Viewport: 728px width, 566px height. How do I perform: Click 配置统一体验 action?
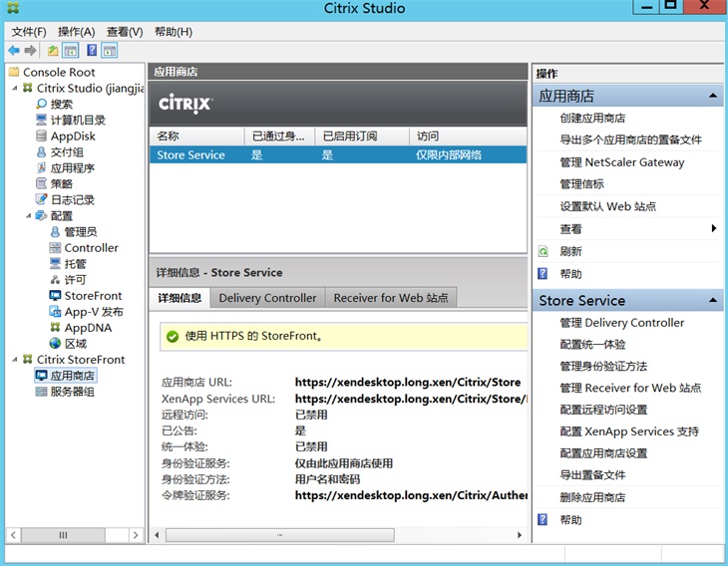592,344
